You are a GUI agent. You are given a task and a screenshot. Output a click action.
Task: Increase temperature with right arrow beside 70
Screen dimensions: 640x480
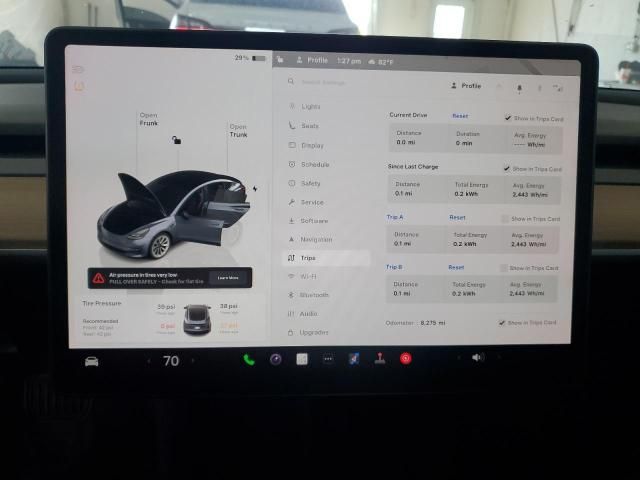click(x=193, y=361)
